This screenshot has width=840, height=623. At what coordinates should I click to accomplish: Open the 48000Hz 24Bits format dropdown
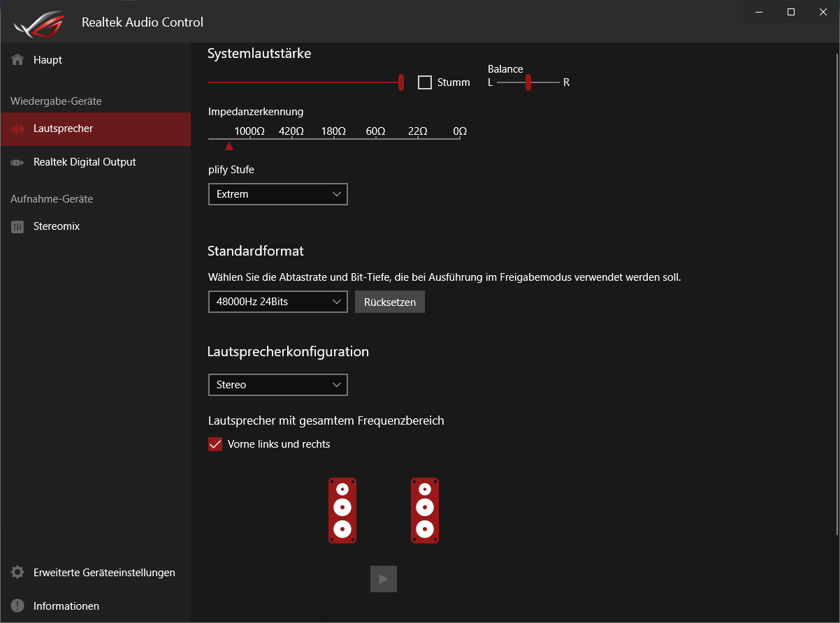click(x=278, y=302)
